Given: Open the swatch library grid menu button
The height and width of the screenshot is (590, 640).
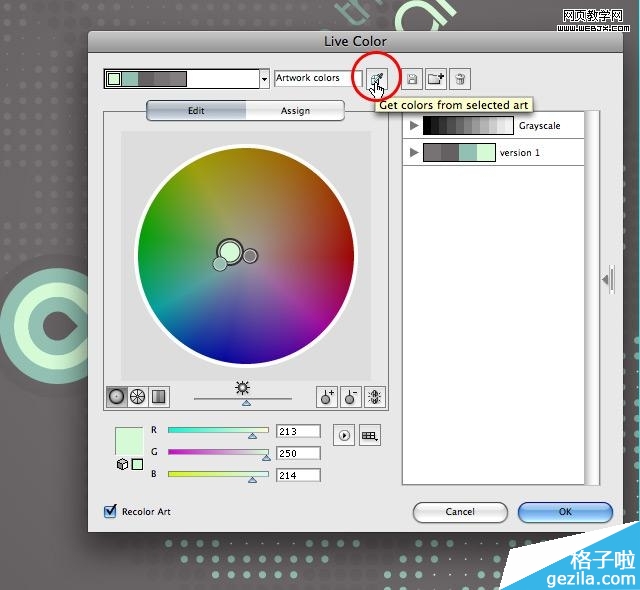Looking at the screenshot, I should (x=370, y=435).
